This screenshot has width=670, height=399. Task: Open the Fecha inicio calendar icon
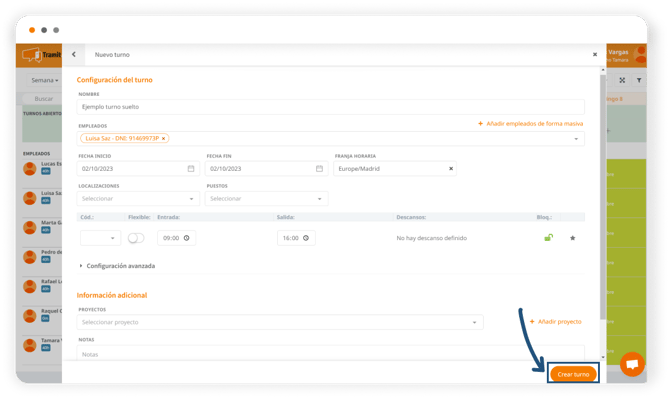point(191,169)
